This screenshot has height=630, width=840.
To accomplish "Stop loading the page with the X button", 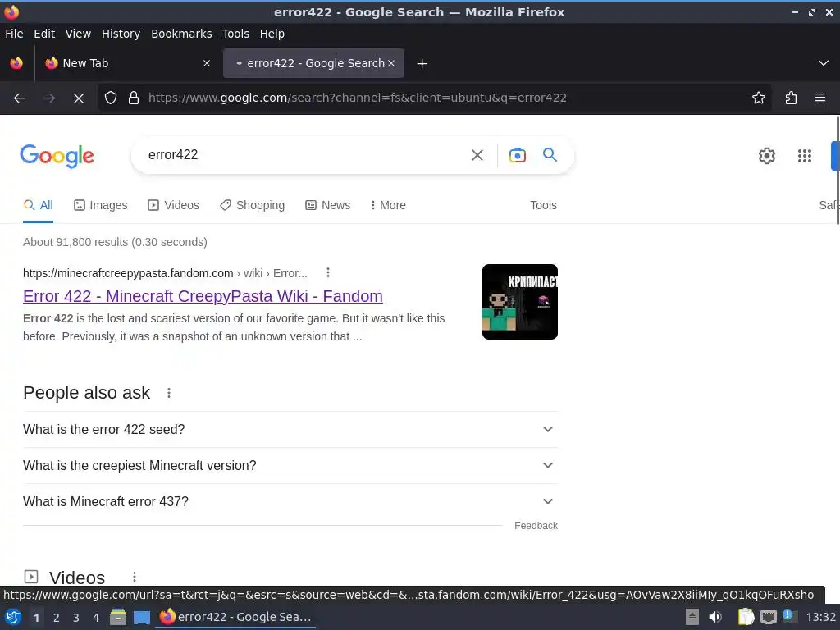I will click(78, 98).
